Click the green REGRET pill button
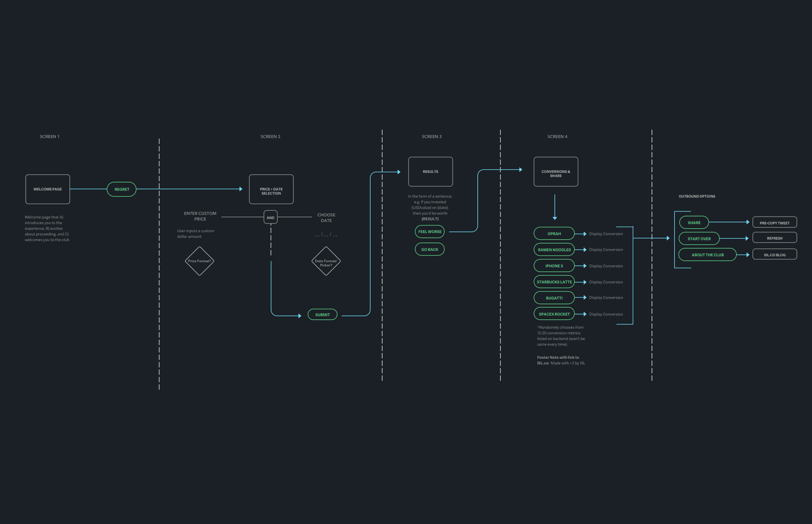The height and width of the screenshot is (524, 812). pyautogui.click(x=121, y=189)
